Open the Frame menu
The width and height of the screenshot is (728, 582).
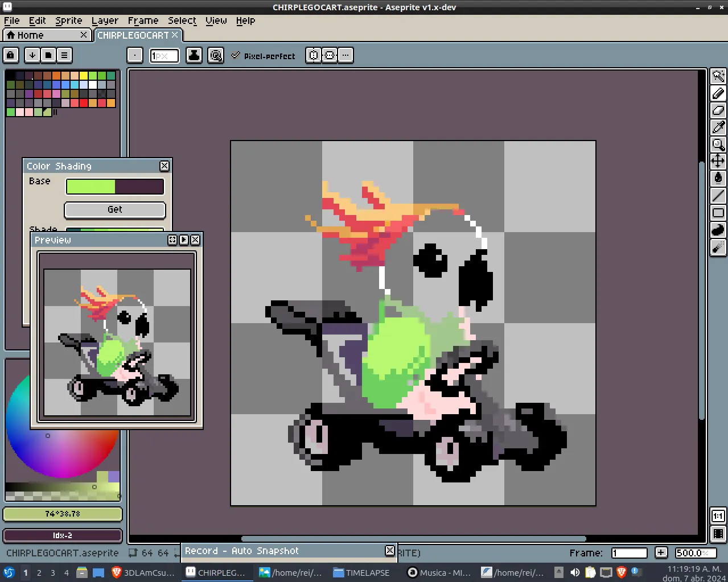143,20
